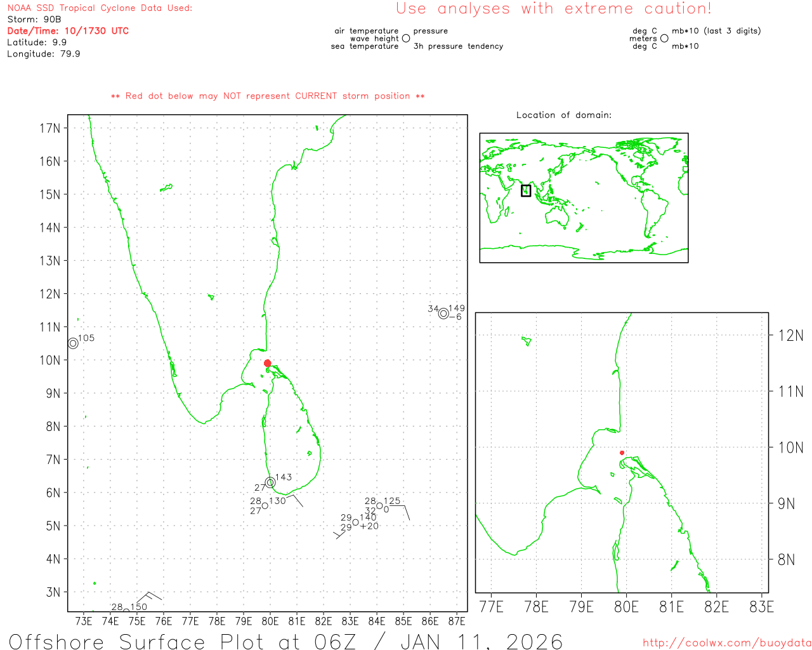
Task: Click the legend circle beside wave height
Action: pos(406,39)
